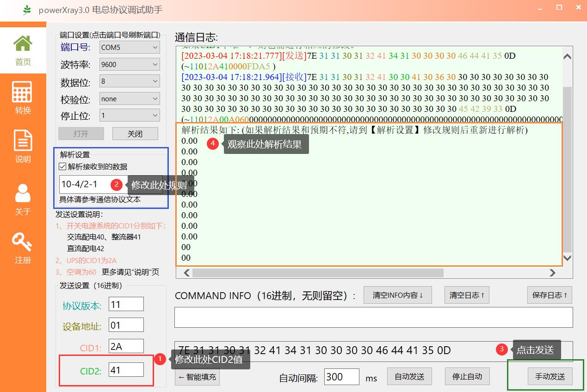Screen dimensions: 587x392
Task: Click the 清空日志 button
Action: click(x=467, y=295)
